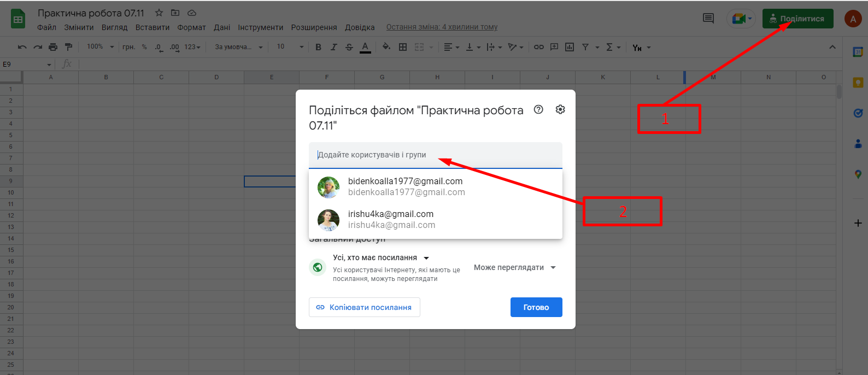Select suggestion irishu4ka@gmail.com
The height and width of the screenshot is (375, 868).
[x=435, y=219]
